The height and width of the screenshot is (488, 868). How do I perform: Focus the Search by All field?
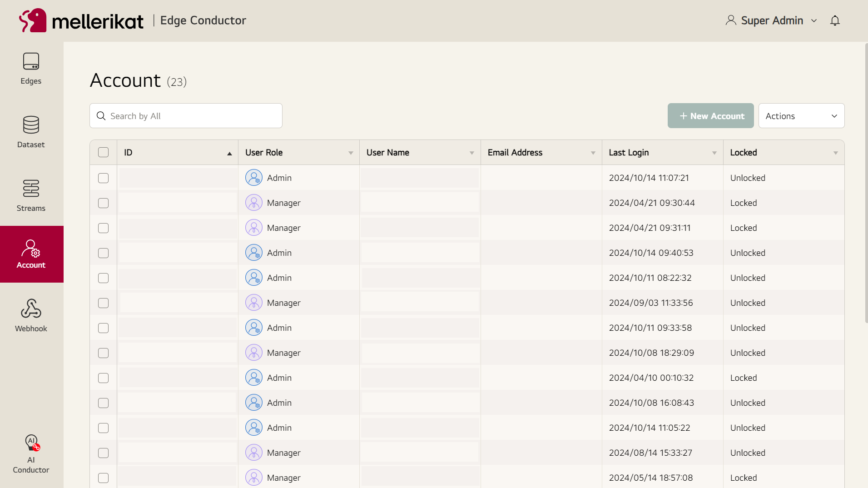click(x=186, y=116)
